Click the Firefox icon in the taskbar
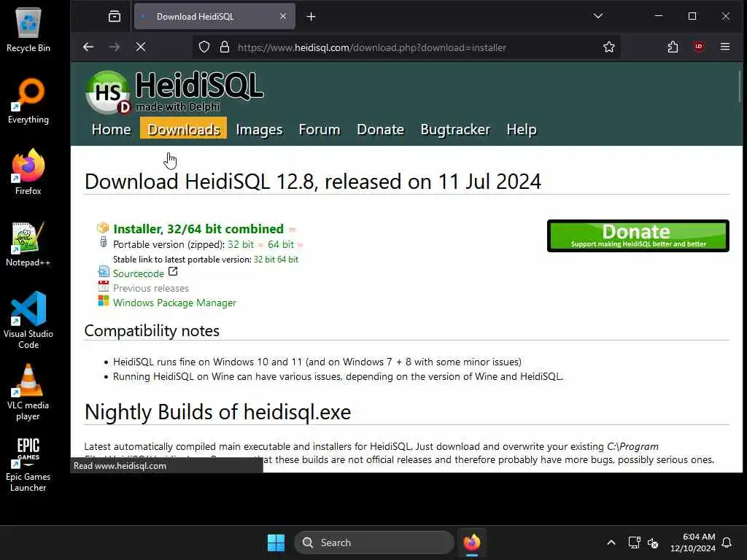Image resolution: width=747 pixels, height=560 pixels. (x=472, y=542)
